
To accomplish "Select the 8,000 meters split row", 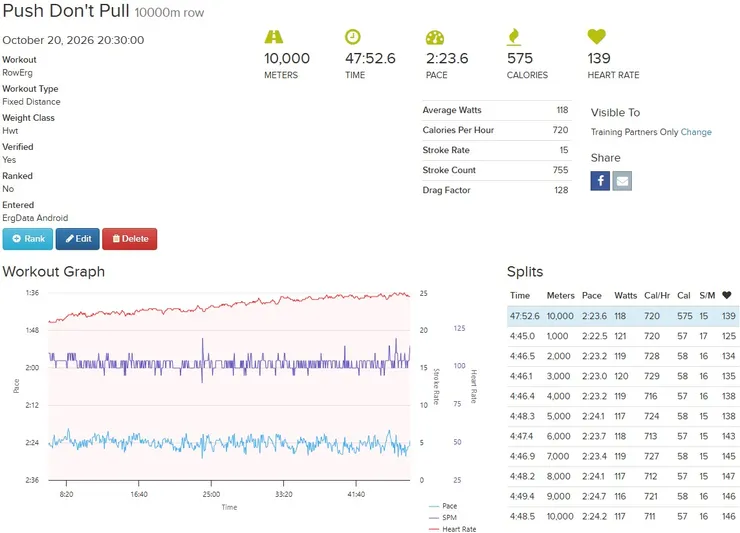I will coord(623,476).
